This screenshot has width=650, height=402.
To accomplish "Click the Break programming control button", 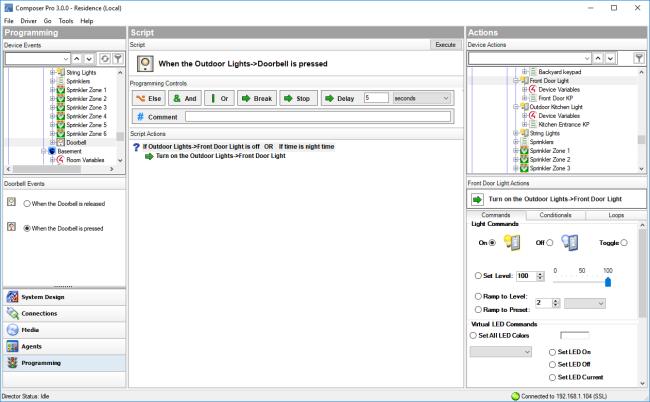I will (x=257, y=98).
